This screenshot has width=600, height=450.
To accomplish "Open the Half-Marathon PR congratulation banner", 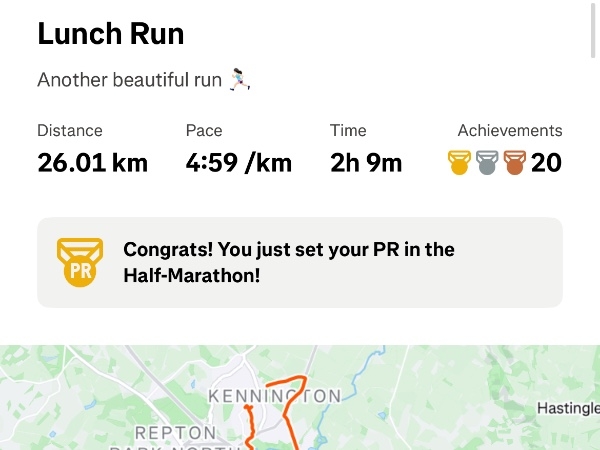I will [x=300, y=262].
